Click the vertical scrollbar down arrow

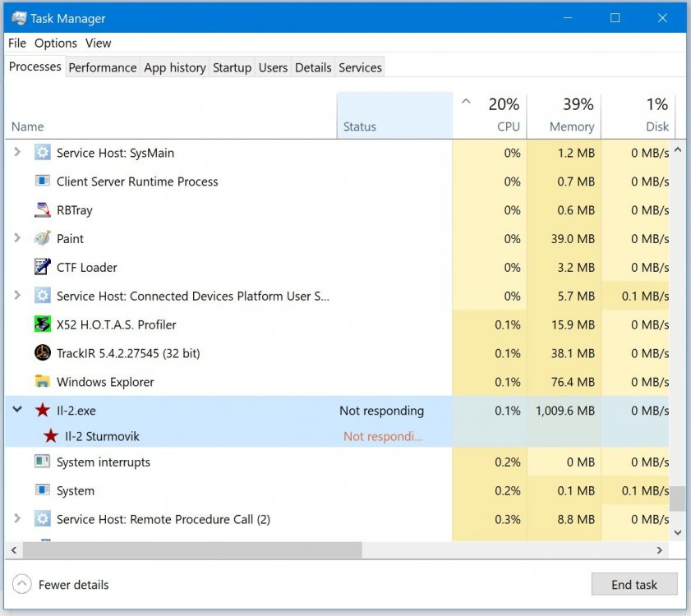(x=678, y=532)
